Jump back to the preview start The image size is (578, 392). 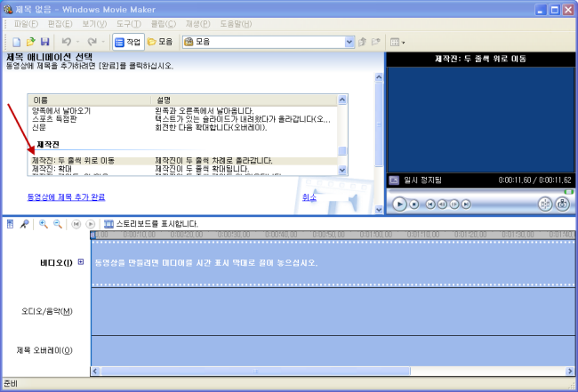(x=430, y=204)
